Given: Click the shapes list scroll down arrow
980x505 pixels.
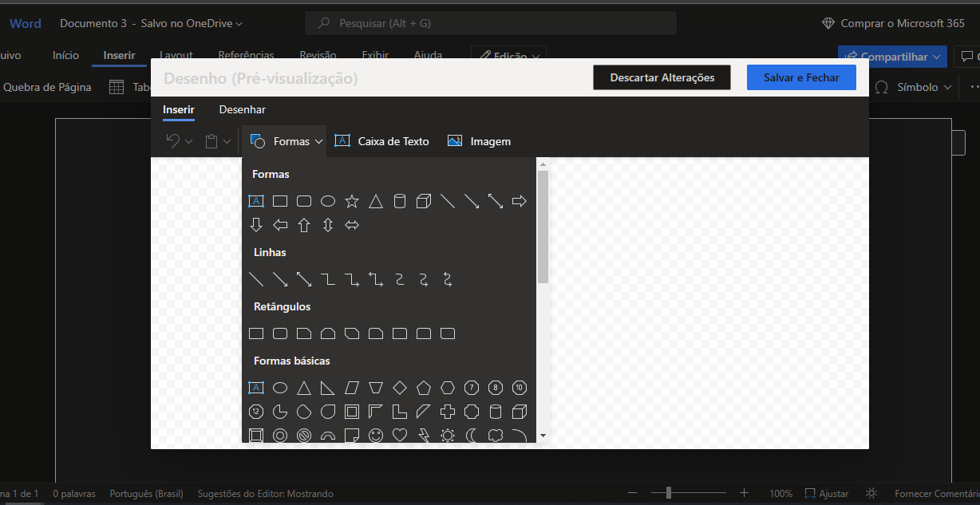Looking at the screenshot, I should (x=543, y=436).
